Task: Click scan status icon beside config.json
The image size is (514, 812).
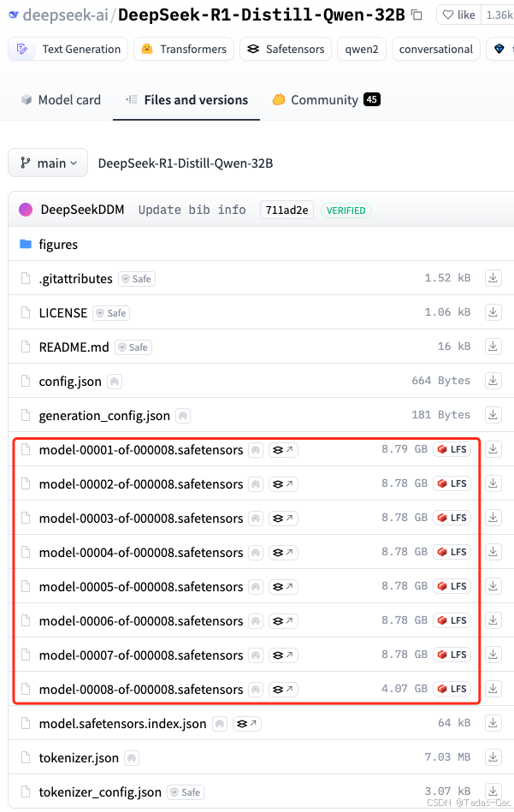Action: click(115, 382)
